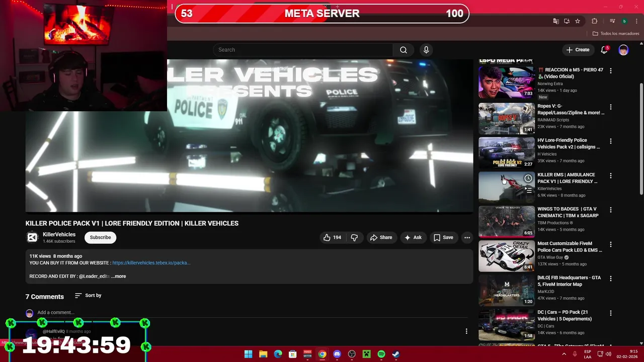
Task: Show hidden system tray icons chevron
Action: (x=564, y=354)
